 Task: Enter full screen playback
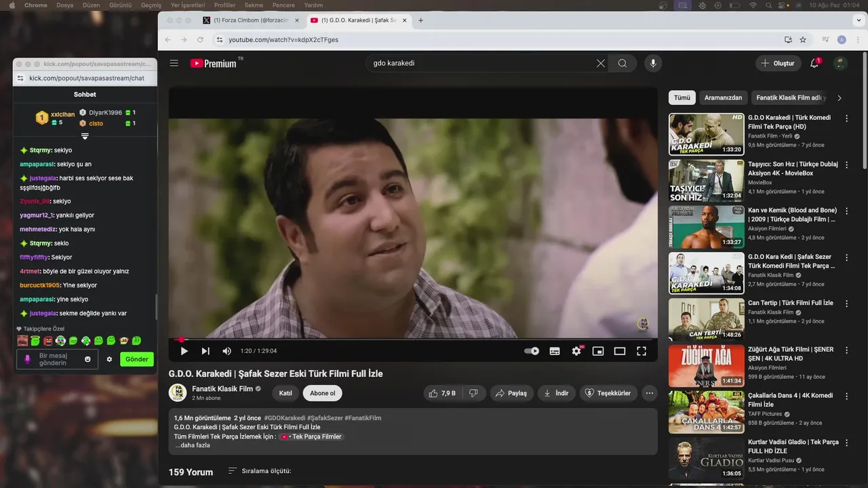642,351
